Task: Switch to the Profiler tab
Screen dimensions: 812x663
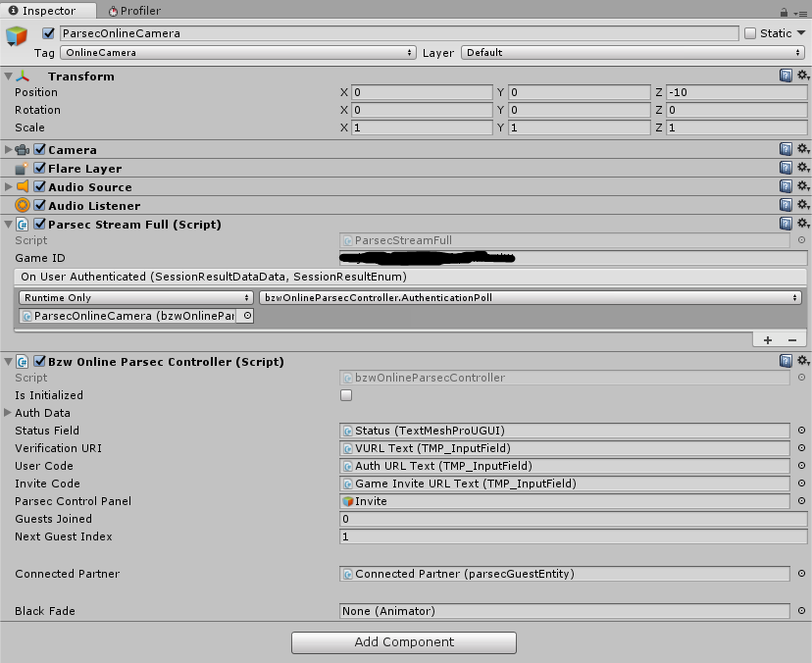Action: [x=134, y=11]
